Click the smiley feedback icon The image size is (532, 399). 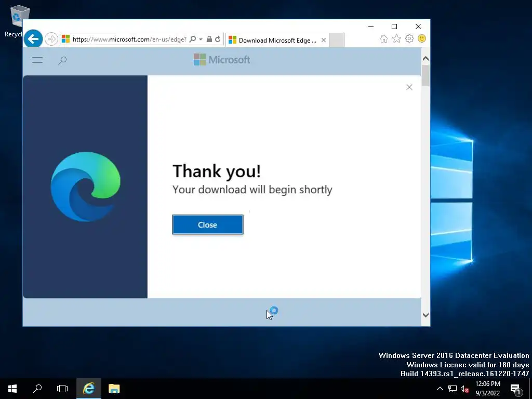click(x=422, y=38)
